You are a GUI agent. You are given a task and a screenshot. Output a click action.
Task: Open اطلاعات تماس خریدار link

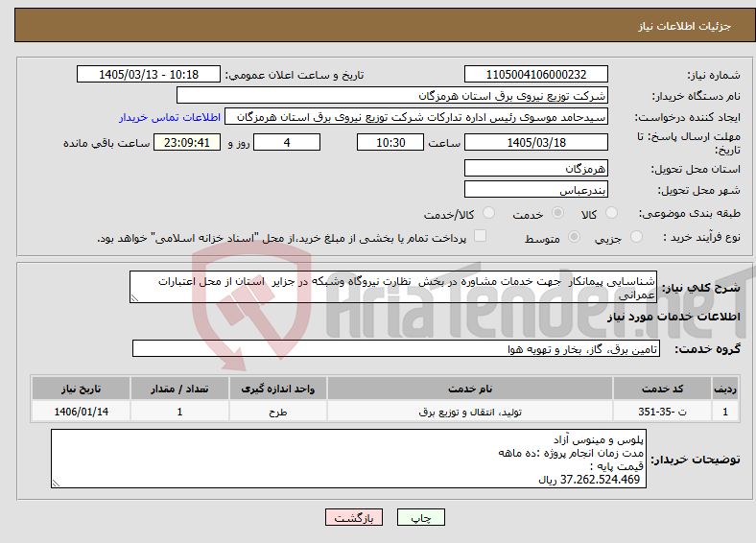coord(170,117)
